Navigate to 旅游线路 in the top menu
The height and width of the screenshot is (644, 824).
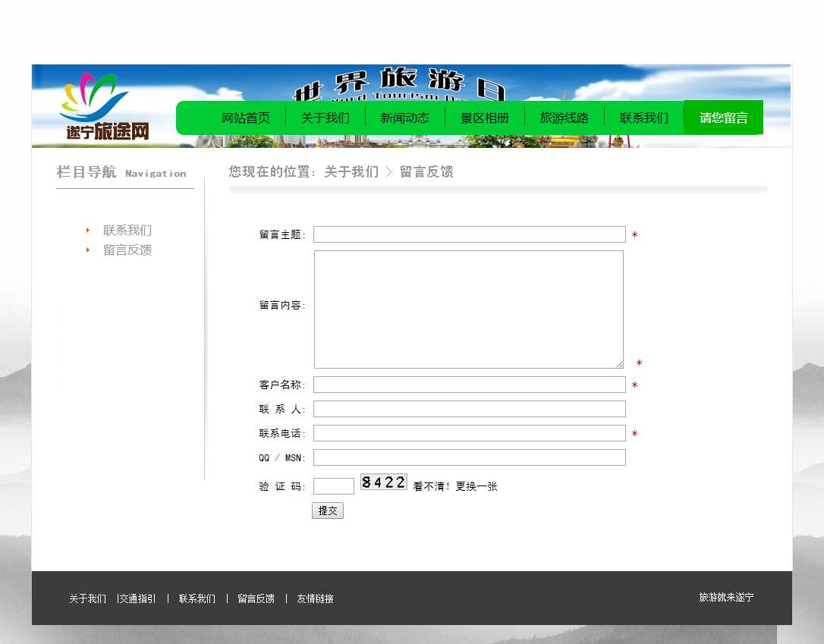click(x=565, y=118)
